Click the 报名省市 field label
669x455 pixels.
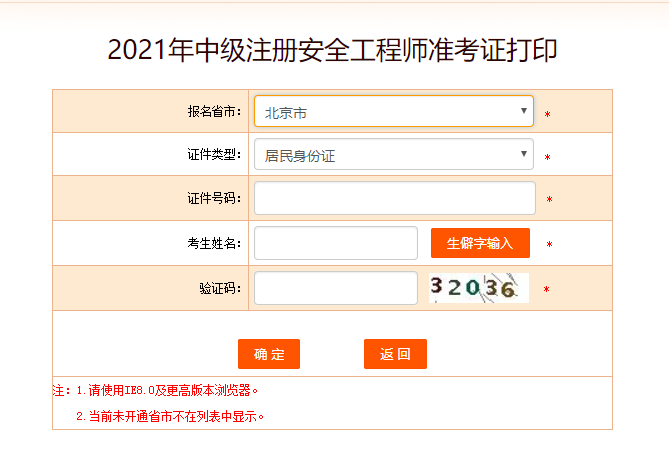214,112
